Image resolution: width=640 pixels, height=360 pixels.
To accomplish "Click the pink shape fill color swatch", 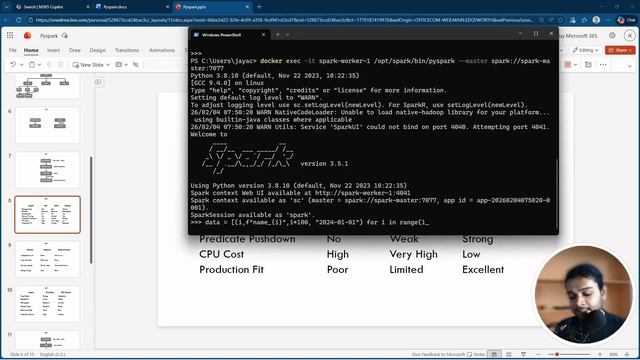I will 568,64.
